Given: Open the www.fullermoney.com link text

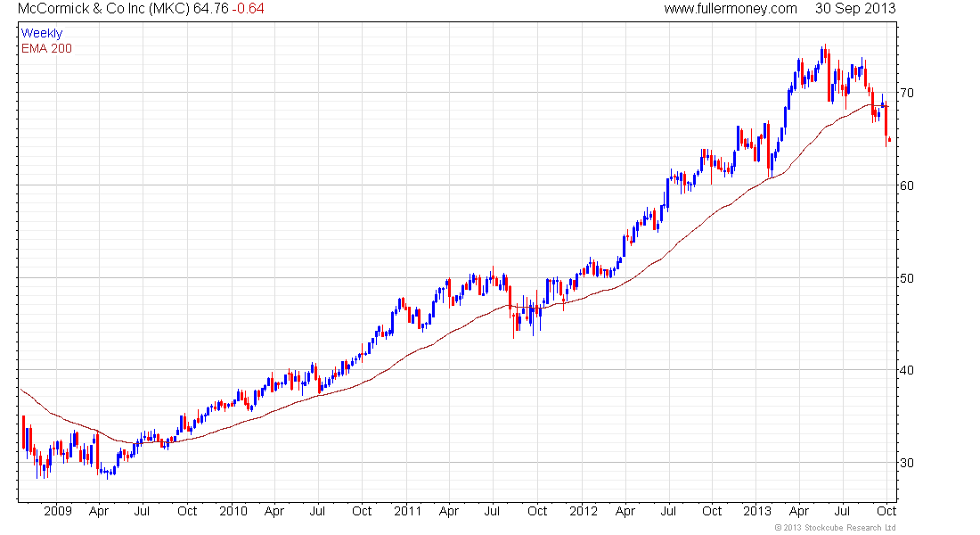Looking at the screenshot, I should [x=730, y=9].
